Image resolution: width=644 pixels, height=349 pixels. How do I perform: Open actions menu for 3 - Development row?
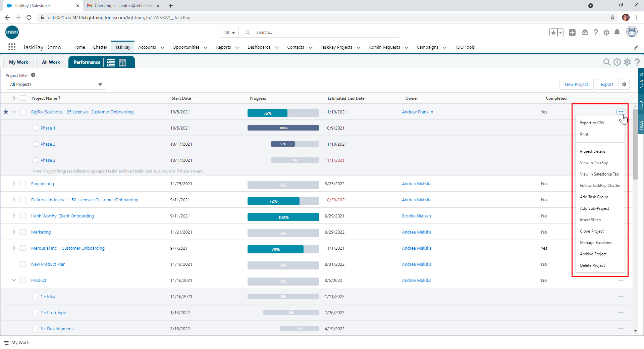[621, 329]
